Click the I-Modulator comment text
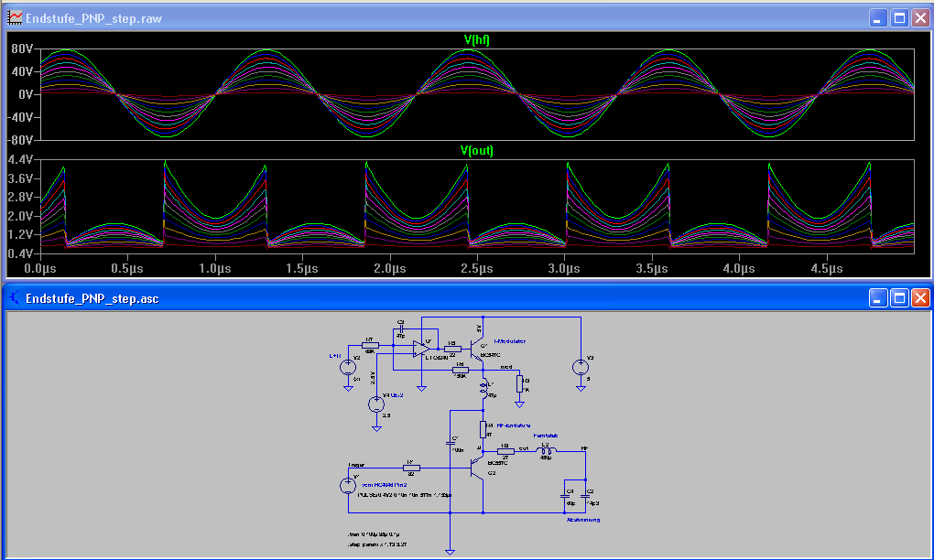 [x=510, y=341]
